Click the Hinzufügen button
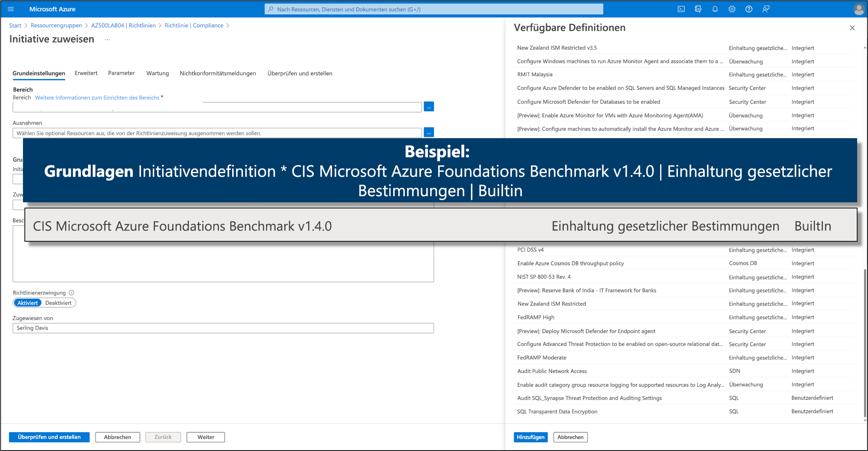 point(530,437)
